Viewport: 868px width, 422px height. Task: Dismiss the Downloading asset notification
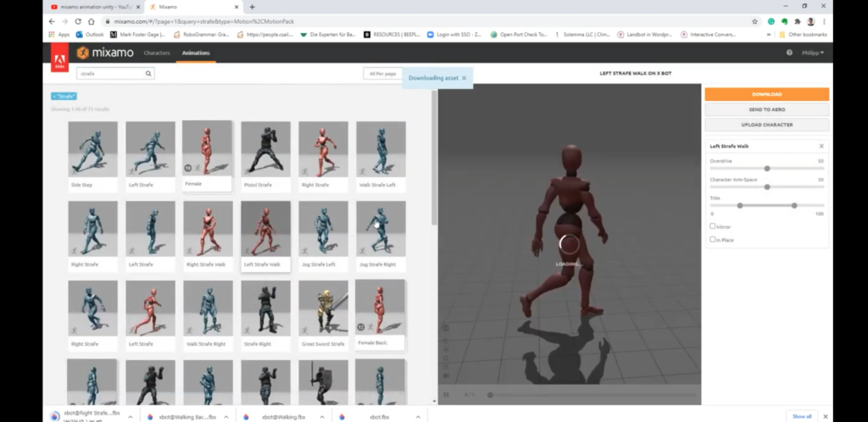click(x=465, y=78)
